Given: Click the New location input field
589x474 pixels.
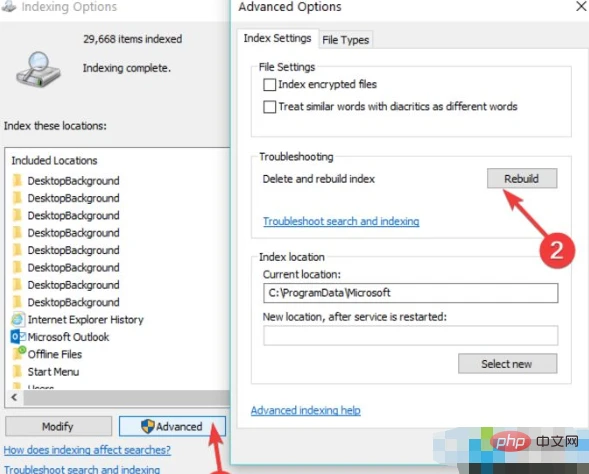Looking at the screenshot, I should click(411, 335).
